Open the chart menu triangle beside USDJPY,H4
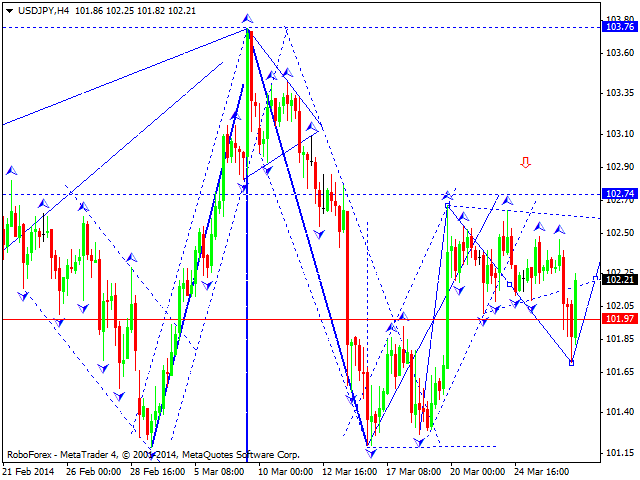Image resolution: width=640 pixels, height=480 pixels. pos(10,11)
